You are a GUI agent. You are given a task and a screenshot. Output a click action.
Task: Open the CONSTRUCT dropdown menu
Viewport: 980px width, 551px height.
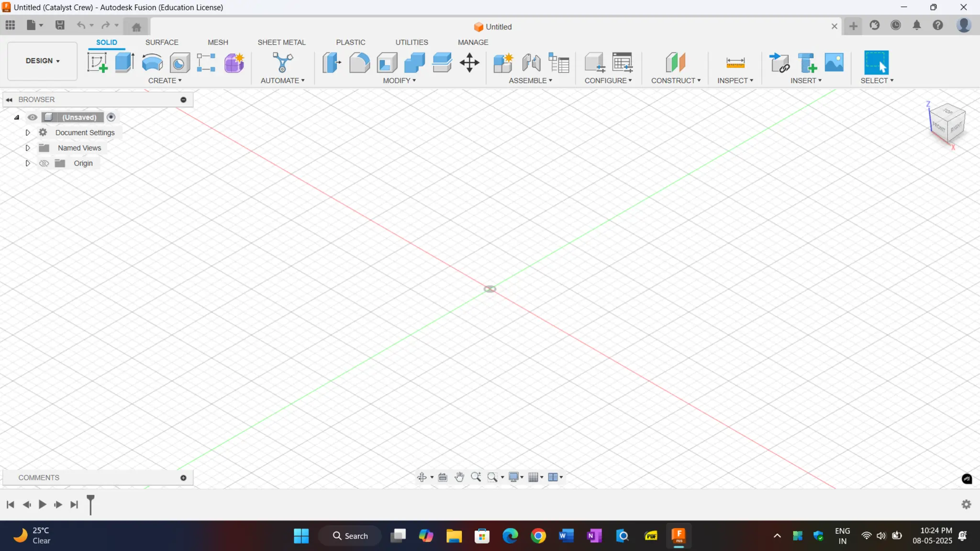pos(676,80)
